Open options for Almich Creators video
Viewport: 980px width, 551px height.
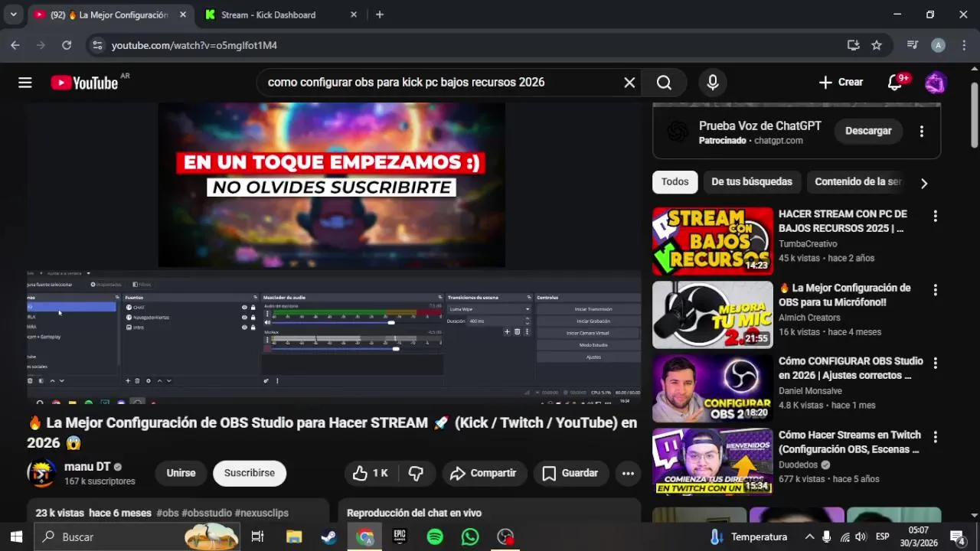[x=935, y=291]
